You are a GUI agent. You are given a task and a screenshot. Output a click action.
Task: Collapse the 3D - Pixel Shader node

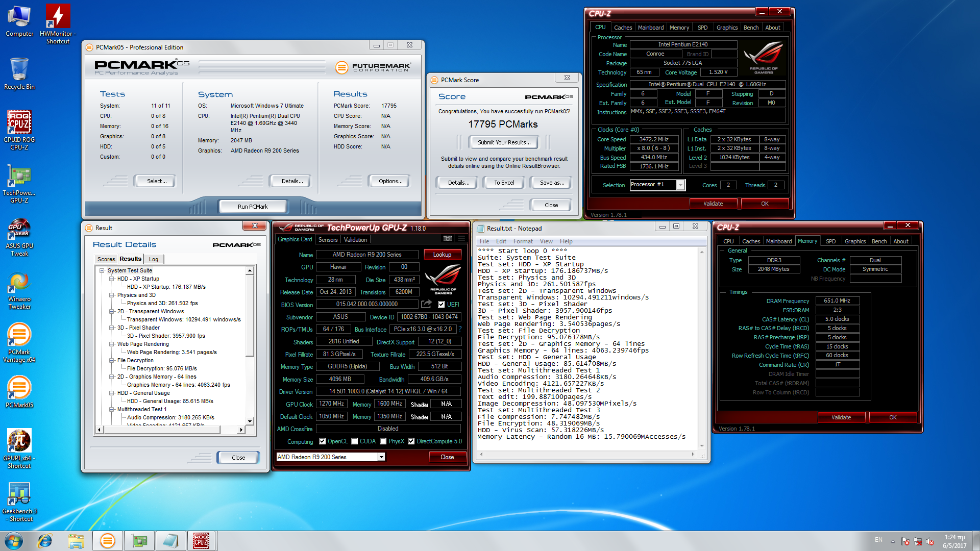pos(112,328)
